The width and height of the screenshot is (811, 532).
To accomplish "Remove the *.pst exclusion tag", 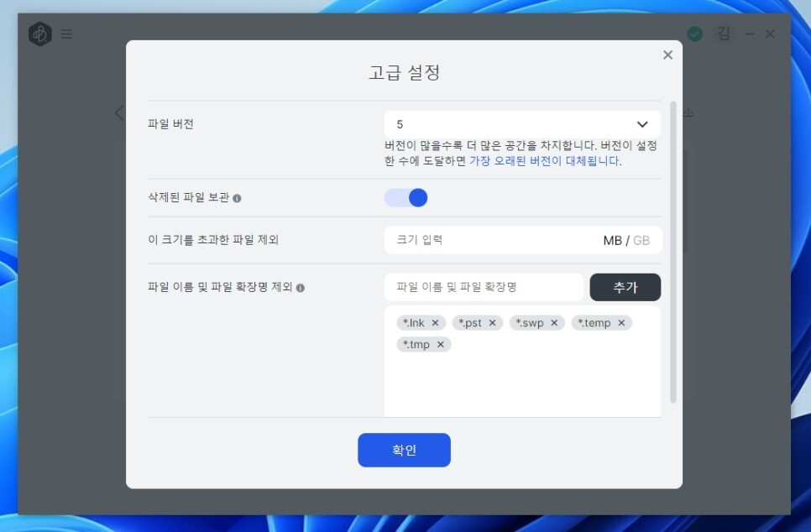I will pyautogui.click(x=492, y=322).
